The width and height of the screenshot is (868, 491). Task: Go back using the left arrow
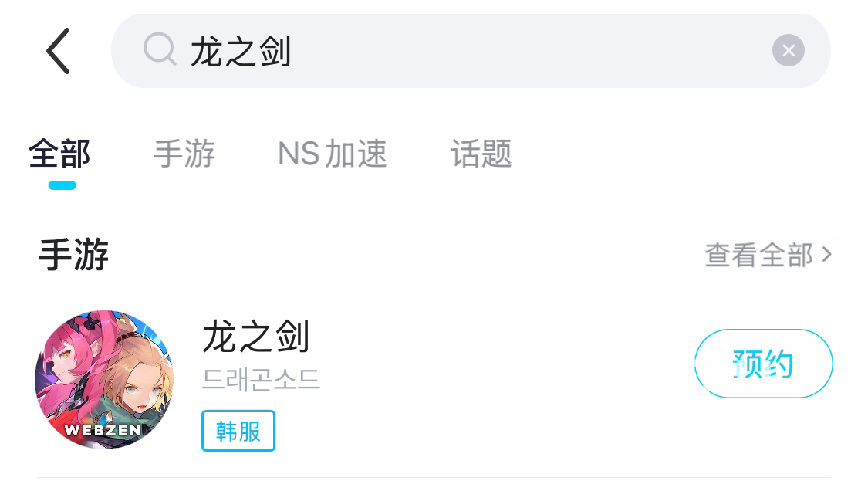(x=58, y=51)
